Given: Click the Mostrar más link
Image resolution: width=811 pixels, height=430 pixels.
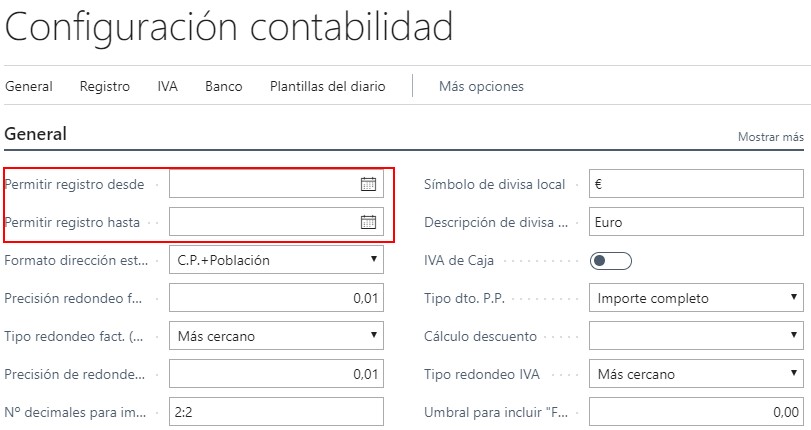Looking at the screenshot, I should point(770,137).
